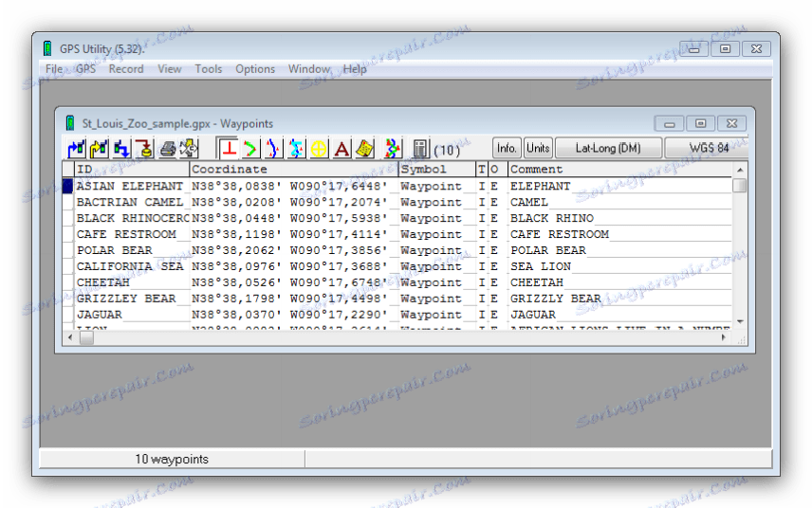
Task: Click the WGS 84 datum button
Action: point(707,149)
